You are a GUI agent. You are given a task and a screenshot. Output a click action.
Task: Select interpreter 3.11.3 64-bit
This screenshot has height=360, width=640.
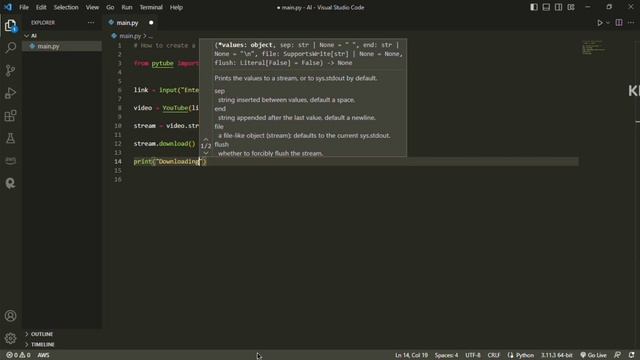(x=557, y=355)
